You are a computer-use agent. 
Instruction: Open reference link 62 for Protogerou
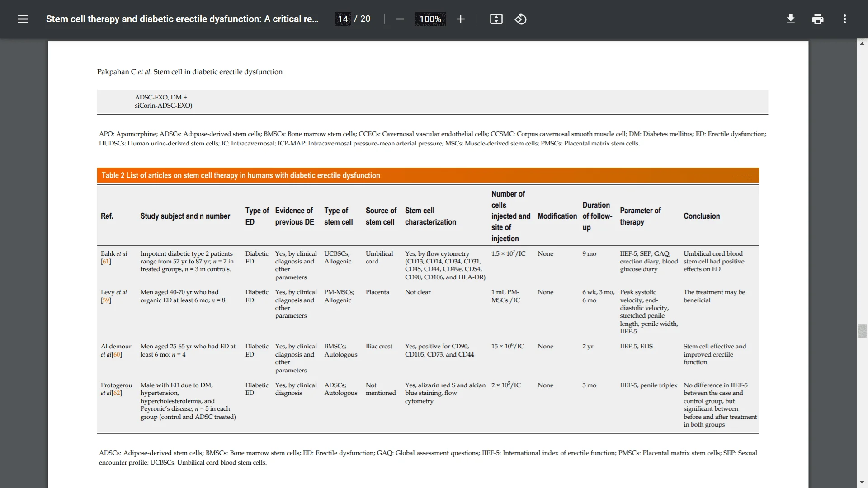point(117,393)
